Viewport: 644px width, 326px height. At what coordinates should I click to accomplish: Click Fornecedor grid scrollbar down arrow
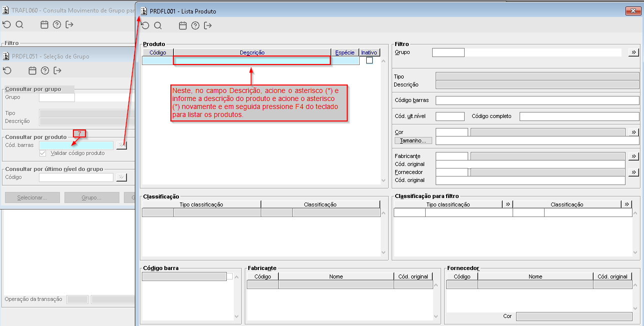click(636, 308)
